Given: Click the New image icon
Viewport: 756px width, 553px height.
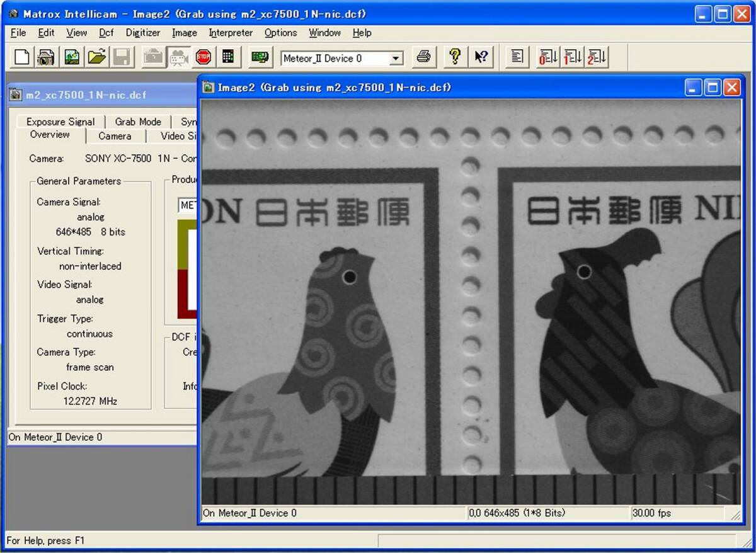Looking at the screenshot, I should (72, 58).
